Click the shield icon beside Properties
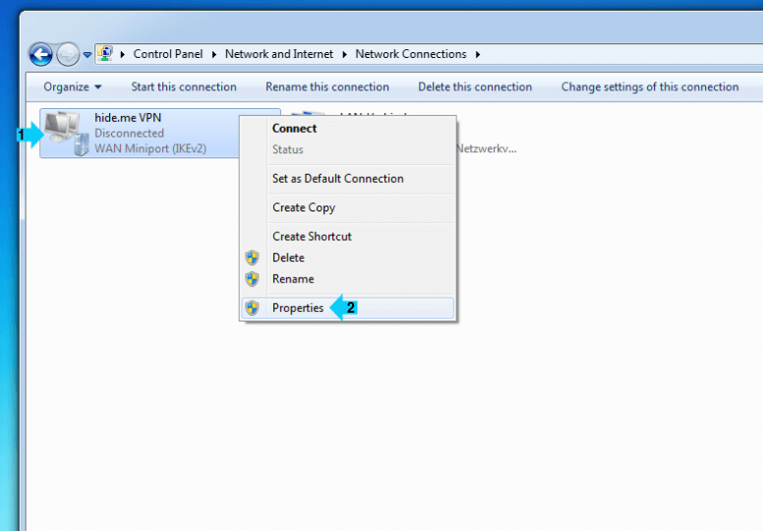 [x=252, y=308]
